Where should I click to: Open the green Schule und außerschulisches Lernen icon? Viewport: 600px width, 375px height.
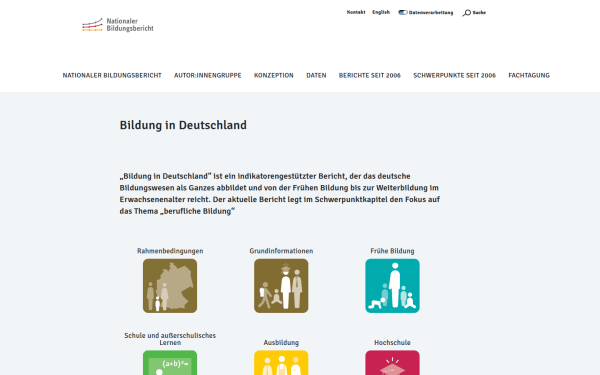coord(170,363)
